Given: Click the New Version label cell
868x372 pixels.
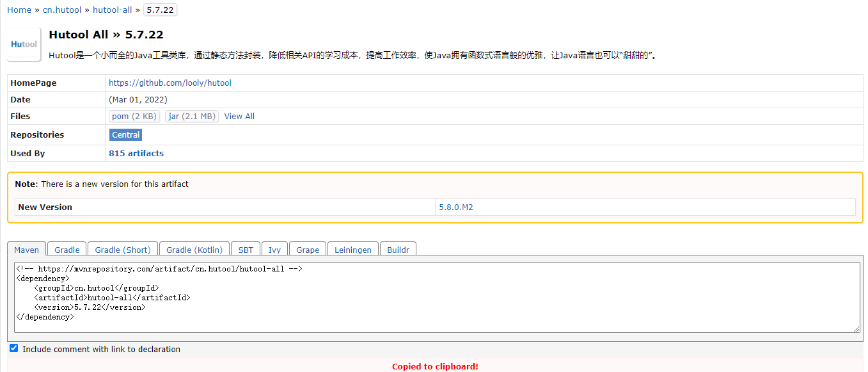Looking at the screenshot, I should (x=225, y=207).
